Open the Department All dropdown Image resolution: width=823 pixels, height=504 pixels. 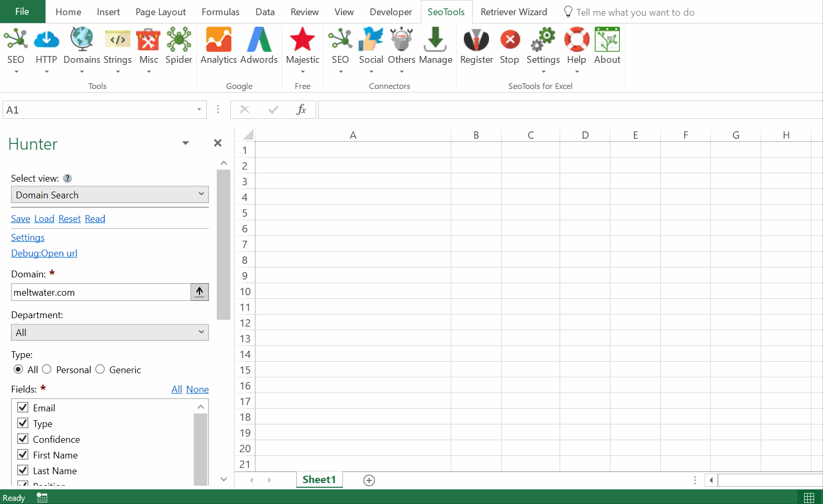pos(110,332)
